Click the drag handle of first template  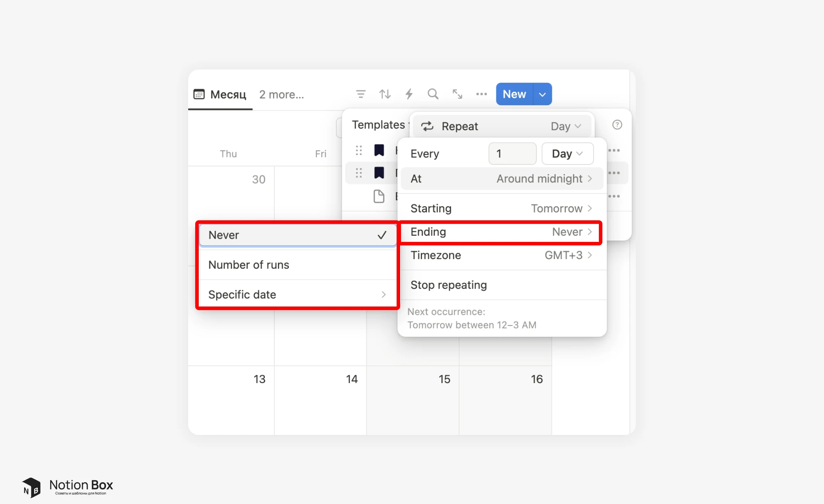[359, 150]
